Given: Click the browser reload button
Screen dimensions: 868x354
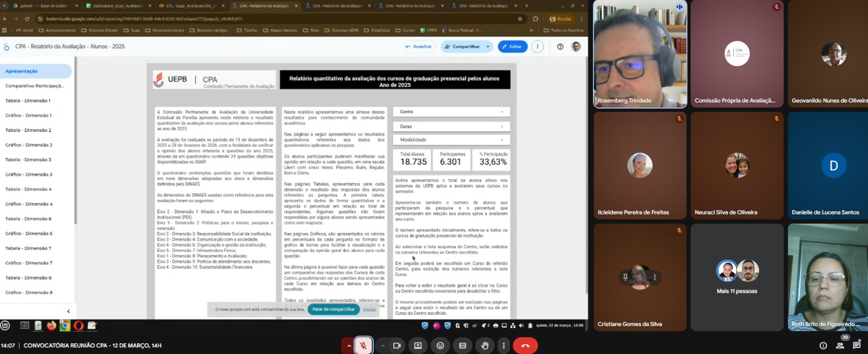Looking at the screenshot, I should tap(27, 18).
